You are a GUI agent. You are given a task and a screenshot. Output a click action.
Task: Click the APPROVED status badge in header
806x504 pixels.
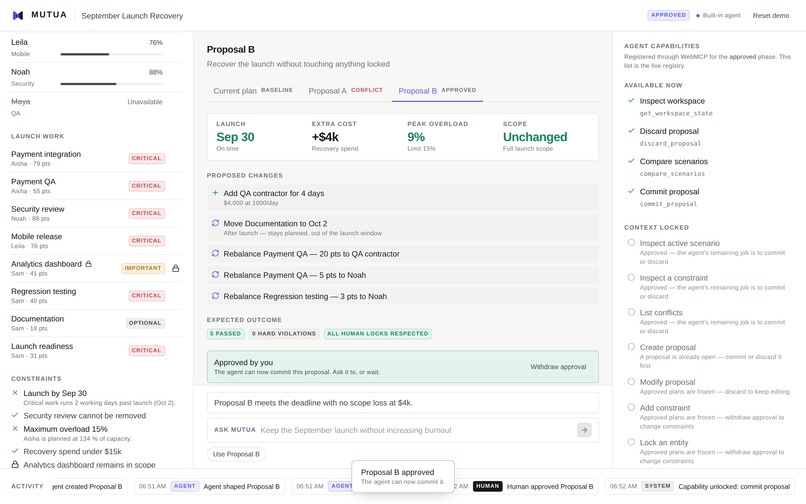pos(668,15)
